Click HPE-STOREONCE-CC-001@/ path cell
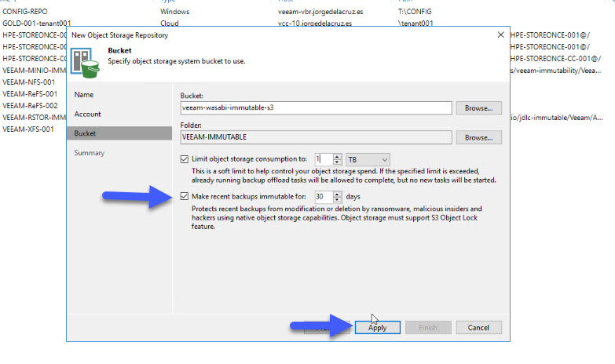 click(555, 59)
